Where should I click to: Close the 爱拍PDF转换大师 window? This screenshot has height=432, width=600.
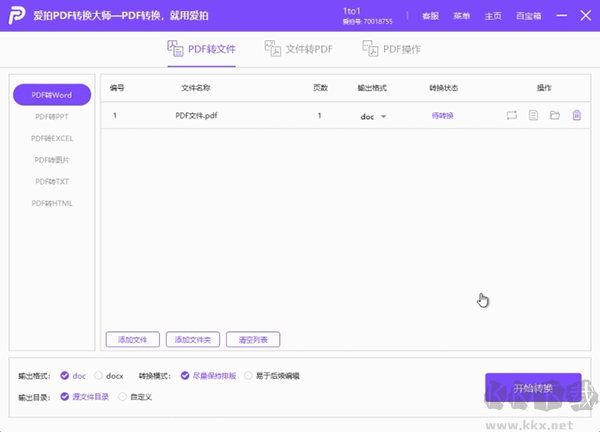(x=585, y=16)
